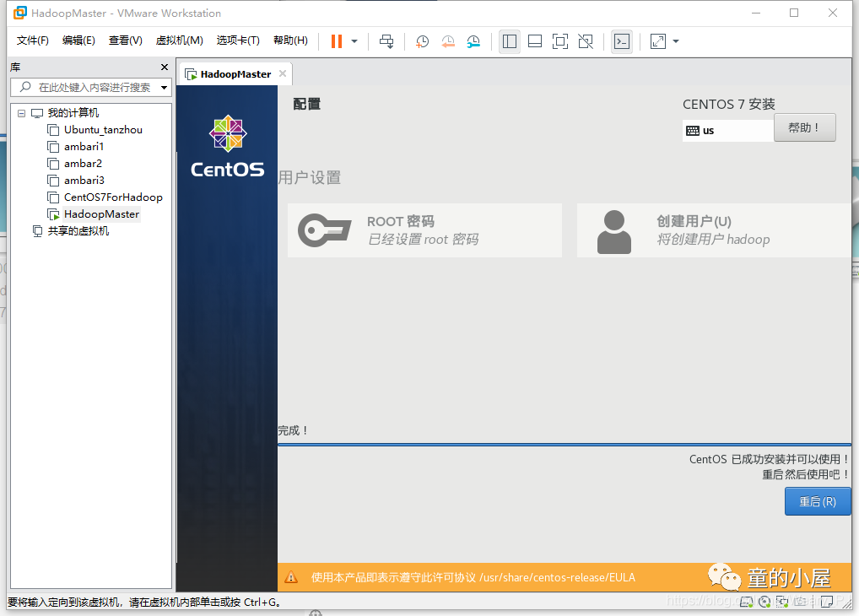Click the search magnifier icon in library
This screenshot has width=859, height=616.
pyautogui.click(x=25, y=87)
